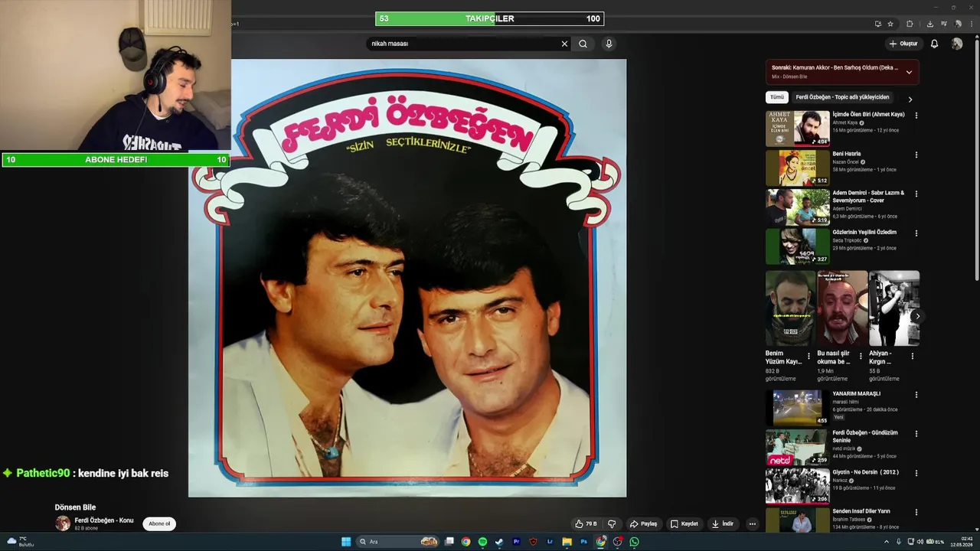
Task: Open the YouTube account avatar menu
Action: click(x=956, y=44)
